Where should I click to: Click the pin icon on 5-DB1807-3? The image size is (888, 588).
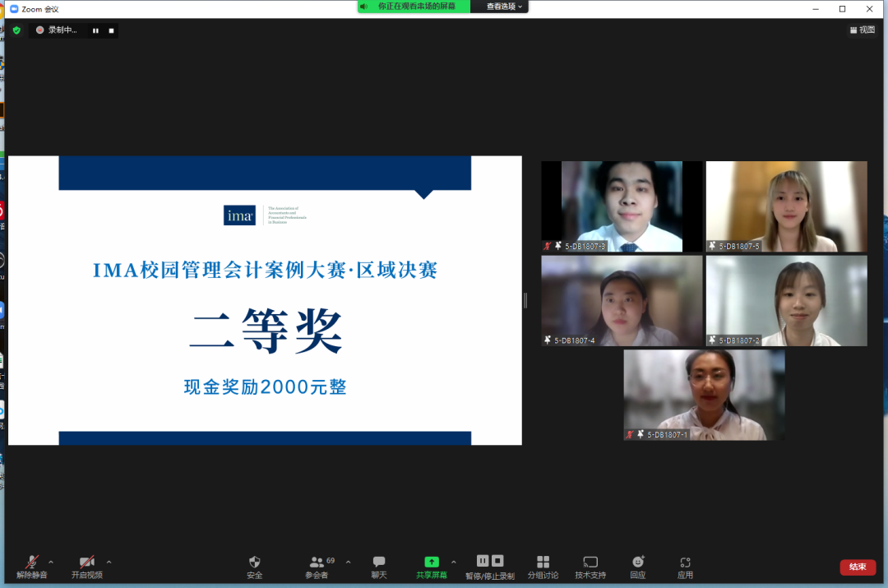558,246
